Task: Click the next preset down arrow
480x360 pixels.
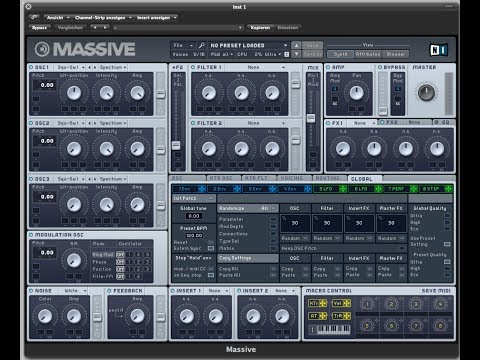Action: coord(296,54)
